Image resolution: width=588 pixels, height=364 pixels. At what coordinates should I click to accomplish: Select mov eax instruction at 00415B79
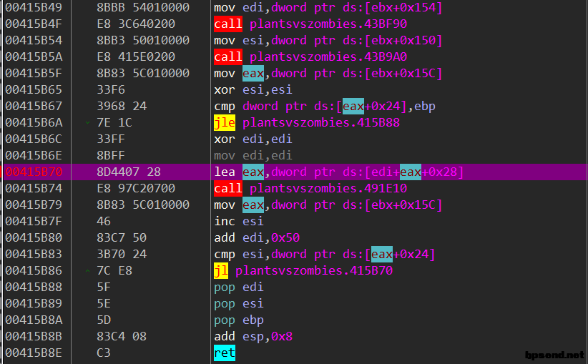(328, 205)
